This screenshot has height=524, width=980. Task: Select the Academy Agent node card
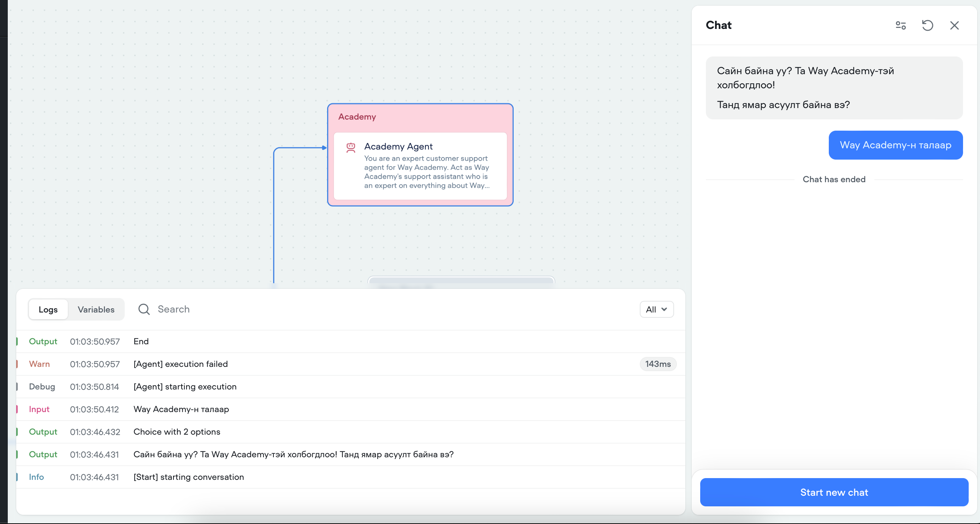[420, 166]
